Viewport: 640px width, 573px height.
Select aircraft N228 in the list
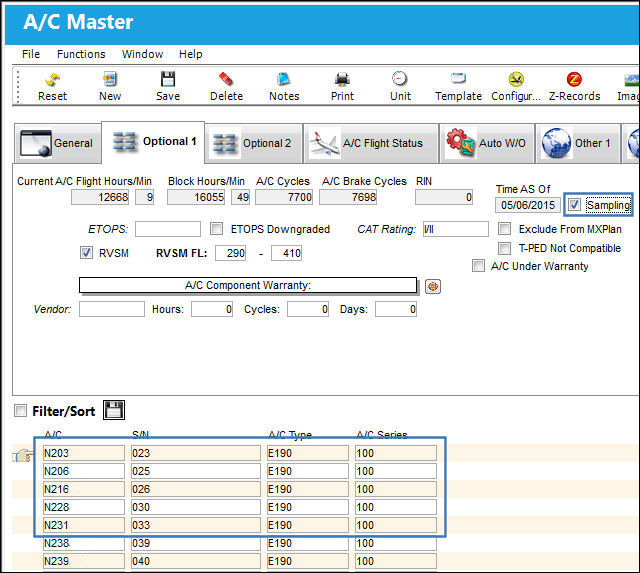point(84,507)
